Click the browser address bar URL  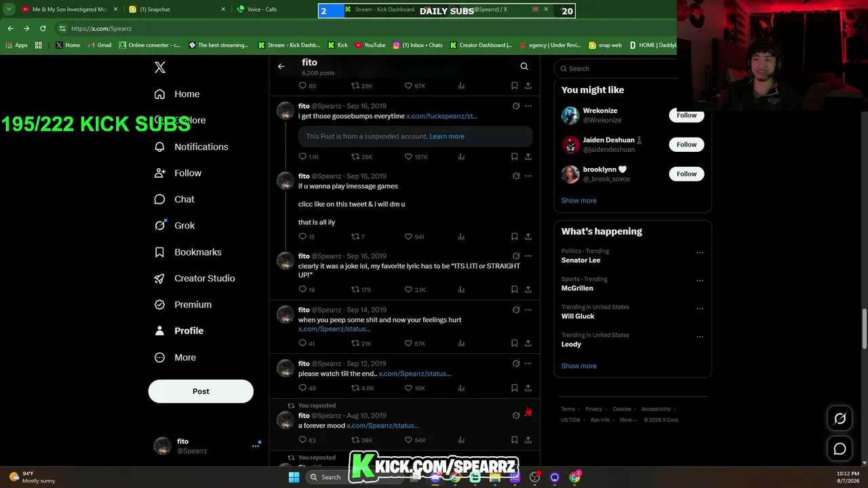[x=102, y=28]
